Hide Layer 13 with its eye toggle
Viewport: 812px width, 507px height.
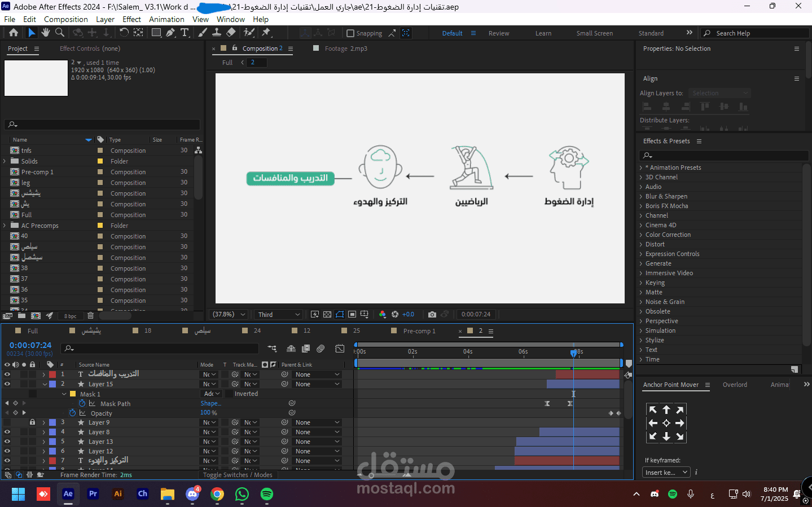pyautogui.click(x=7, y=442)
